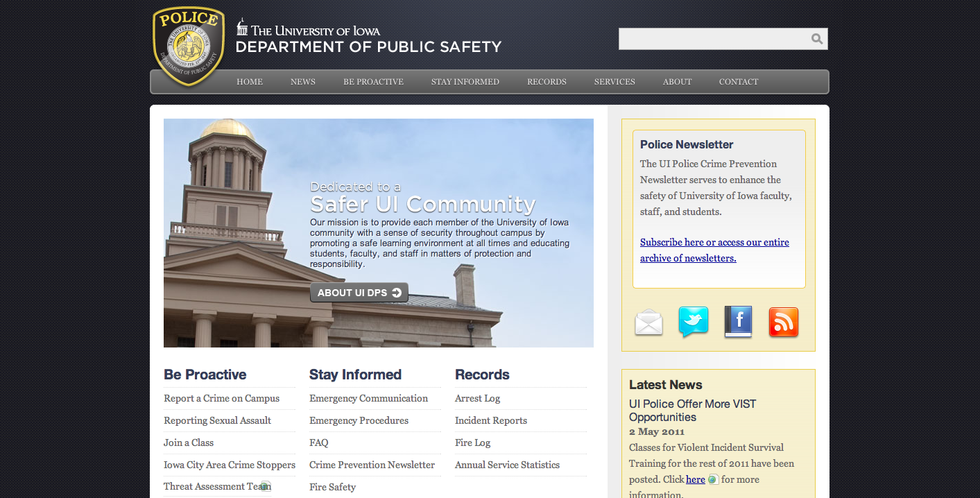This screenshot has width=980, height=498.
Task: Open the Incident Reports link
Action: coord(491,420)
